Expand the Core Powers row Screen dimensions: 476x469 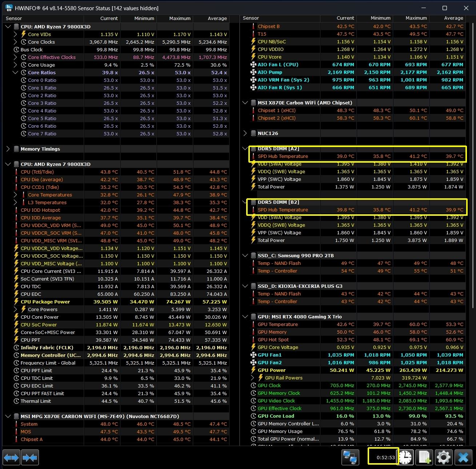tap(15, 309)
